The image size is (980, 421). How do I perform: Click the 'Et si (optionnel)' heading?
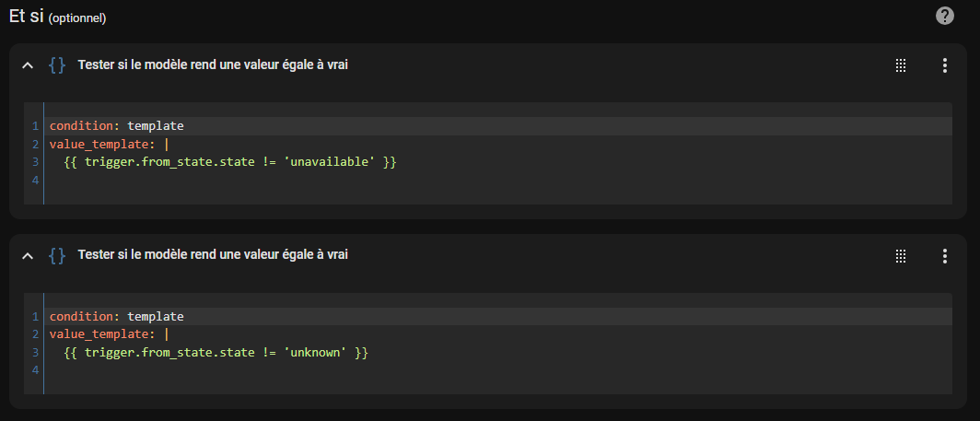pyautogui.click(x=57, y=17)
